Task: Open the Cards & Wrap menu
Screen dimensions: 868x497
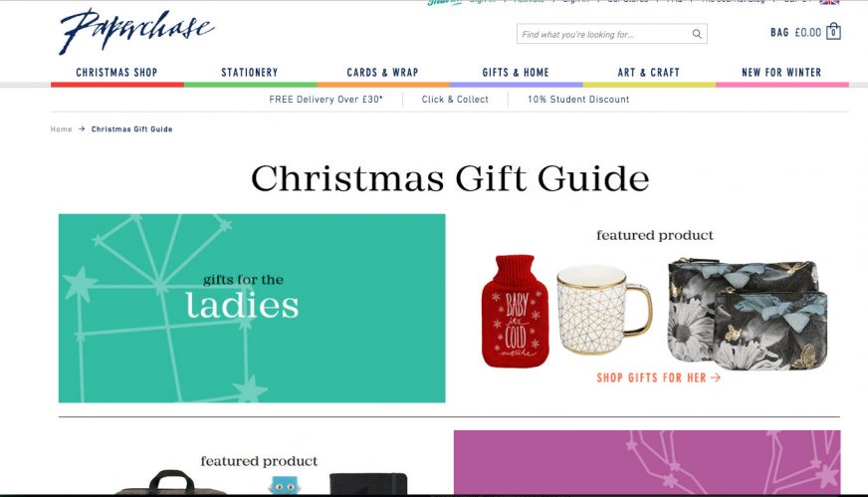Action: click(382, 73)
